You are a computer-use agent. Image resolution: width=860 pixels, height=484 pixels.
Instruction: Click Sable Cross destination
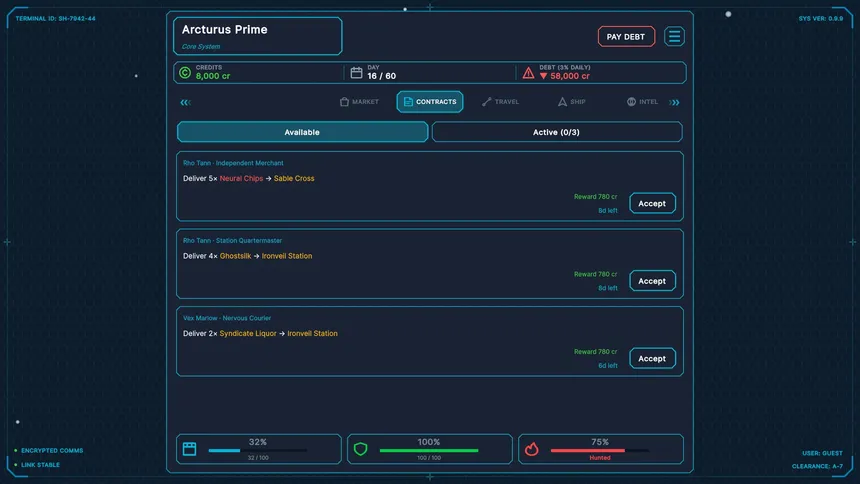[x=294, y=178]
